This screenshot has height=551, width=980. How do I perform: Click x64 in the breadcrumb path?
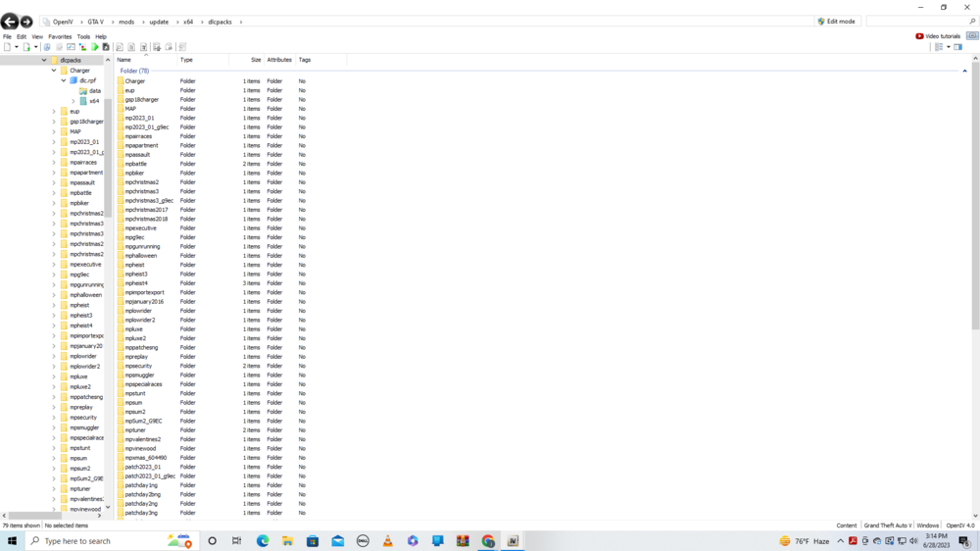[188, 22]
